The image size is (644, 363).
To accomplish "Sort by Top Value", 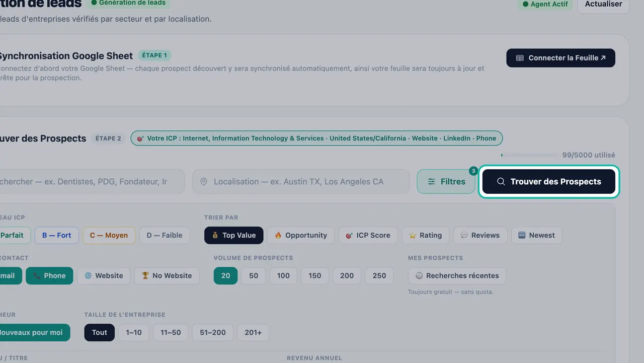I will [x=233, y=235].
